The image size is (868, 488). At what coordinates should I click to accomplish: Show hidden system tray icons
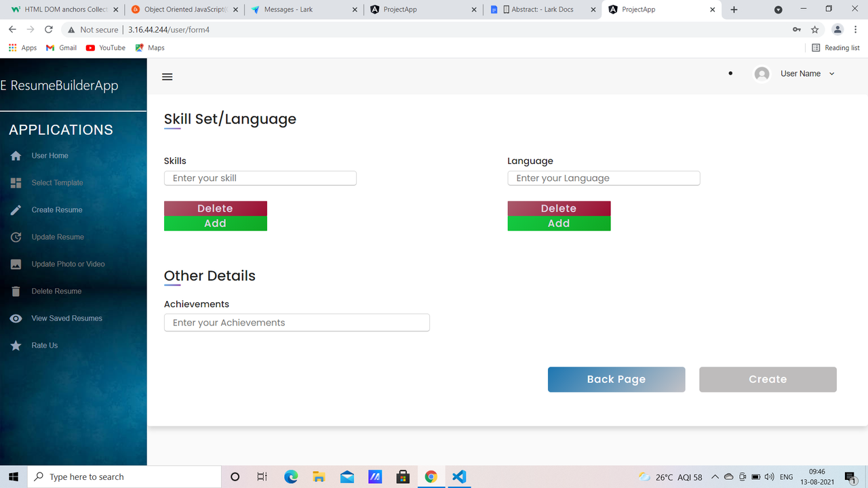(715, 477)
